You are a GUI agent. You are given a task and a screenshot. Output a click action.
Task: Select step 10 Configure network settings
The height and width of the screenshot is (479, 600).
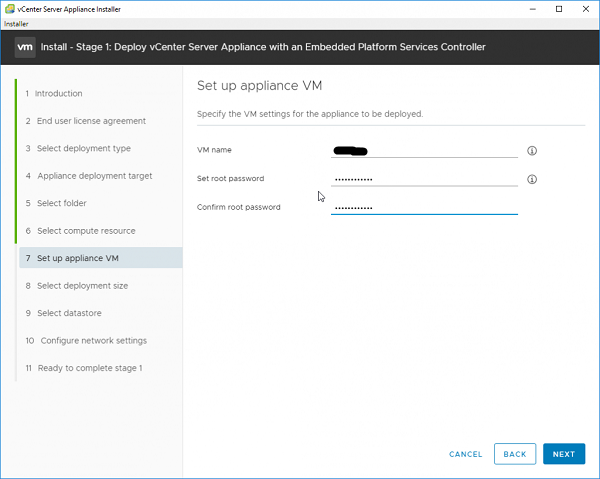coord(86,341)
